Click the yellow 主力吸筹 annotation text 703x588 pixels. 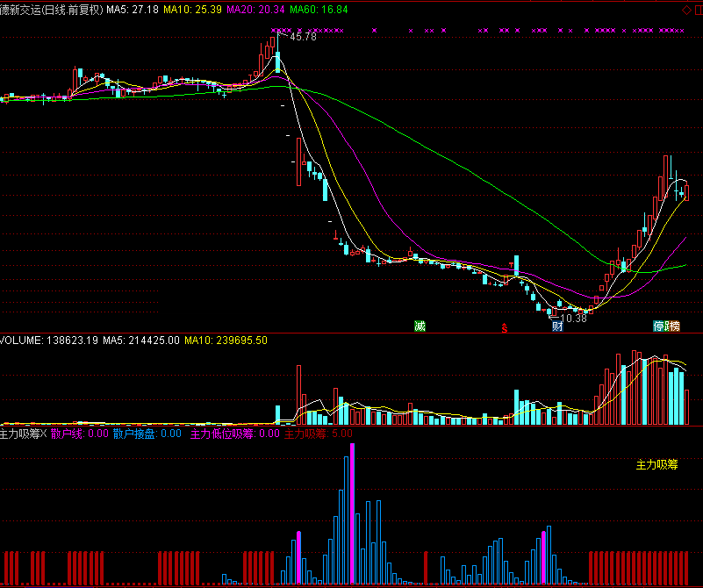click(656, 465)
